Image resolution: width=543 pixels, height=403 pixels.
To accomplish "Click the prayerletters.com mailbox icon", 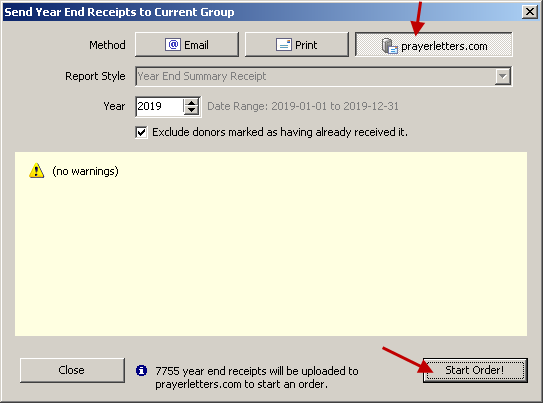I will tap(389, 46).
